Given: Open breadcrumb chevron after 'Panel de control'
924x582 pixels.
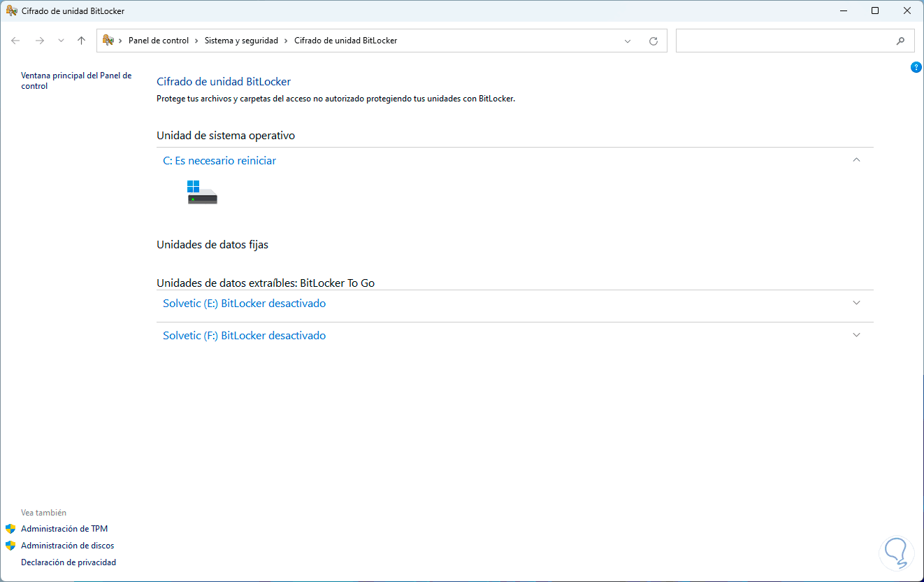Looking at the screenshot, I should coord(197,41).
